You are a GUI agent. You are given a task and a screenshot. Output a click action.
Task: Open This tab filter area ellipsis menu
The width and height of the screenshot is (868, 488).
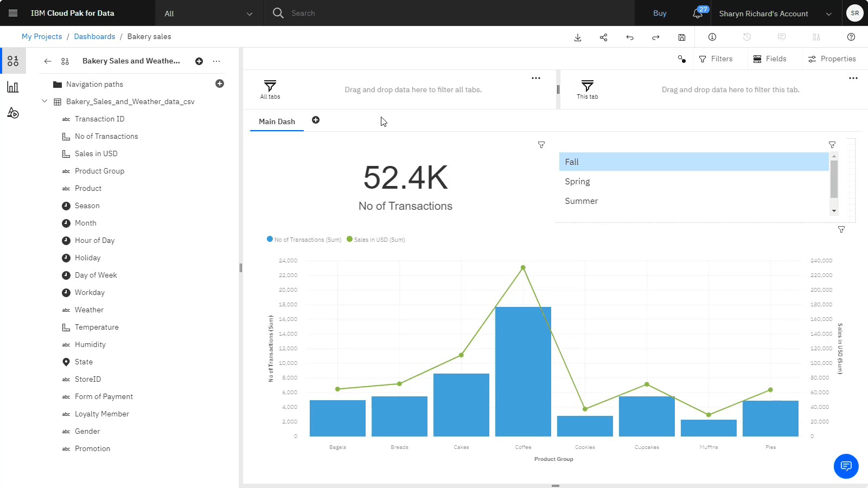click(853, 78)
